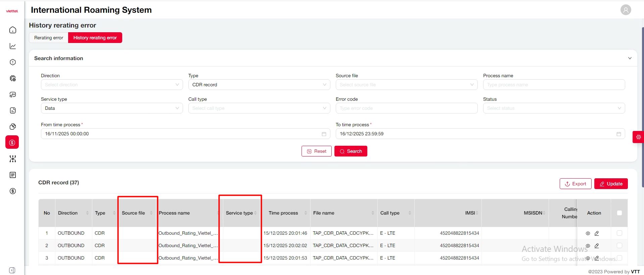Collapse the Search information panel
644x275 pixels.
pos(630,58)
